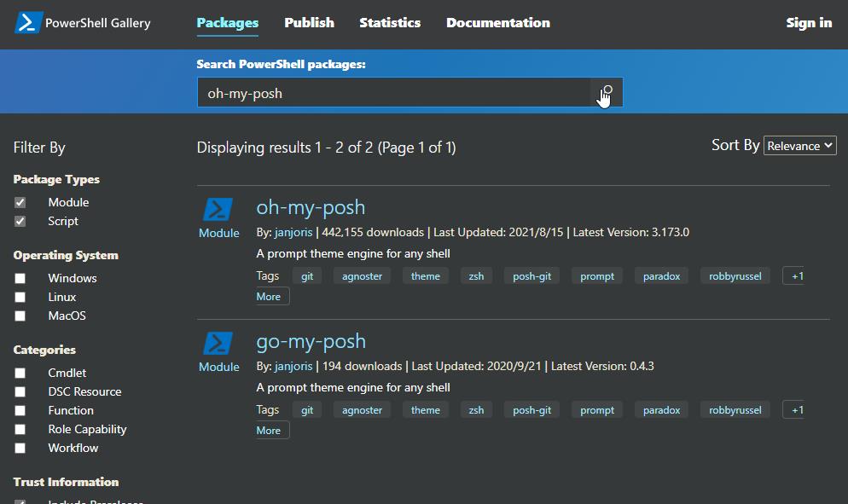Screen dimensions: 848x504
Task: Click the agnoster tag under go-my-posh
Action: [362, 410]
